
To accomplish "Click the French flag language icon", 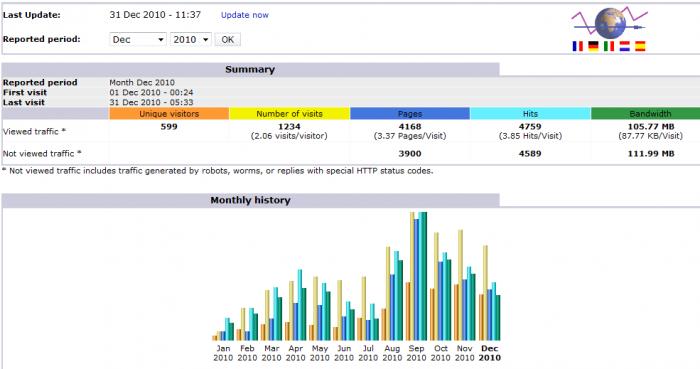I will coord(577,46).
